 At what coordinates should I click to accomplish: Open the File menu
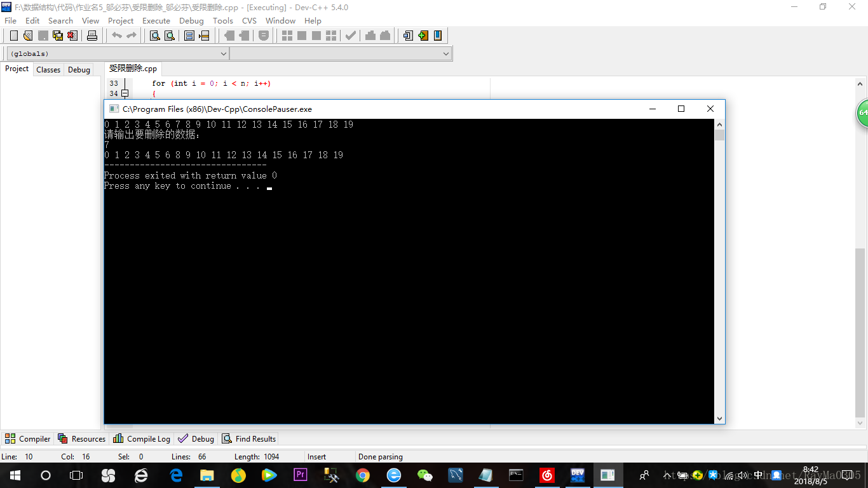[11, 20]
